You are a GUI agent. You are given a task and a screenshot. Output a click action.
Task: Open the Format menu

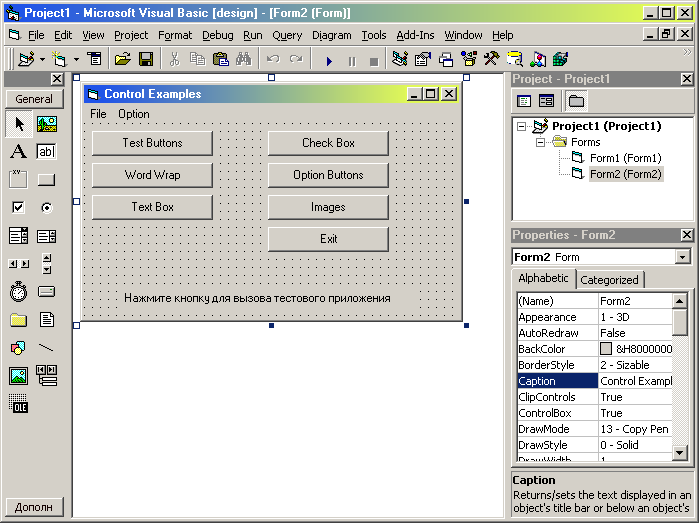(x=175, y=35)
